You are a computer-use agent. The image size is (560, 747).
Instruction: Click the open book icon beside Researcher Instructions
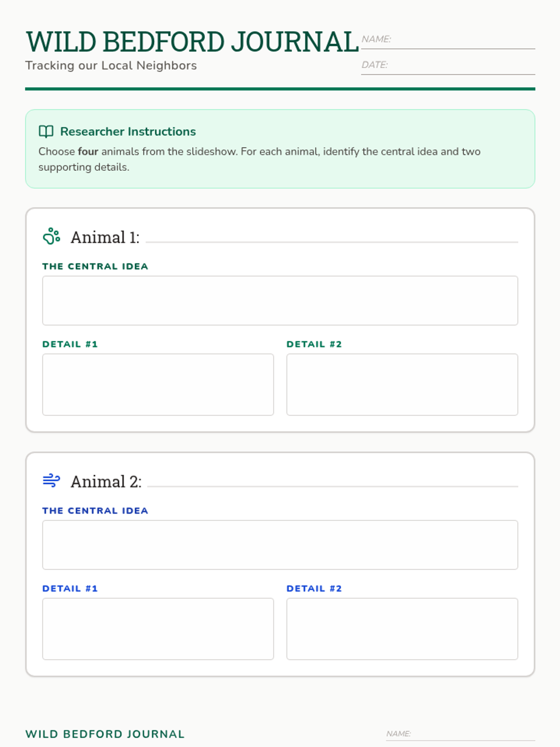tap(46, 132)
